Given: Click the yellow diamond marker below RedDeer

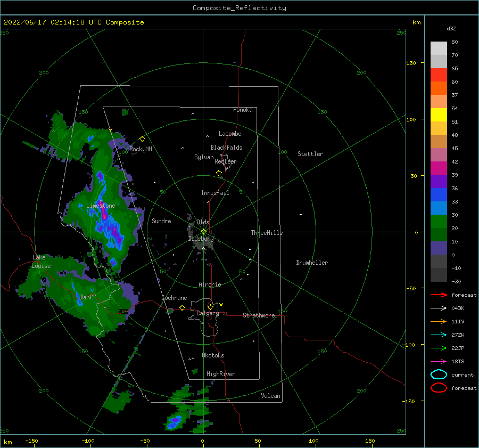Looking at the screenshot, I should coord(219,173).
